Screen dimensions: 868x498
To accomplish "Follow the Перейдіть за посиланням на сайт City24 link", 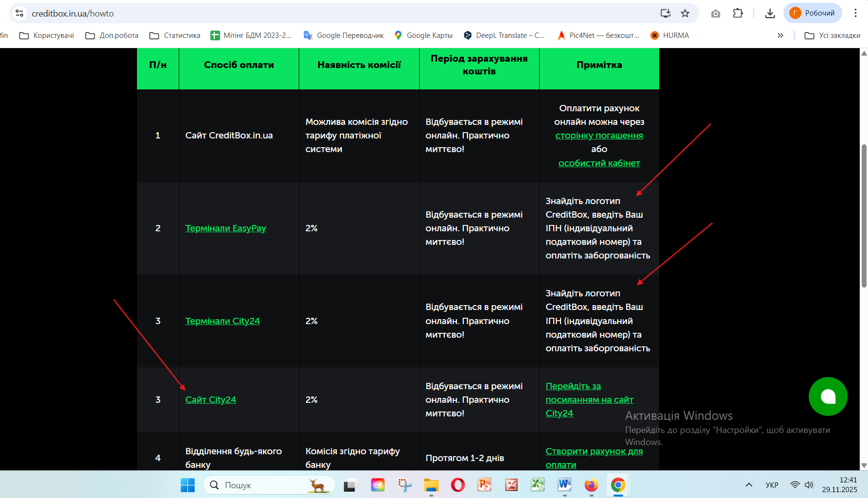I will tap(589, 400).
